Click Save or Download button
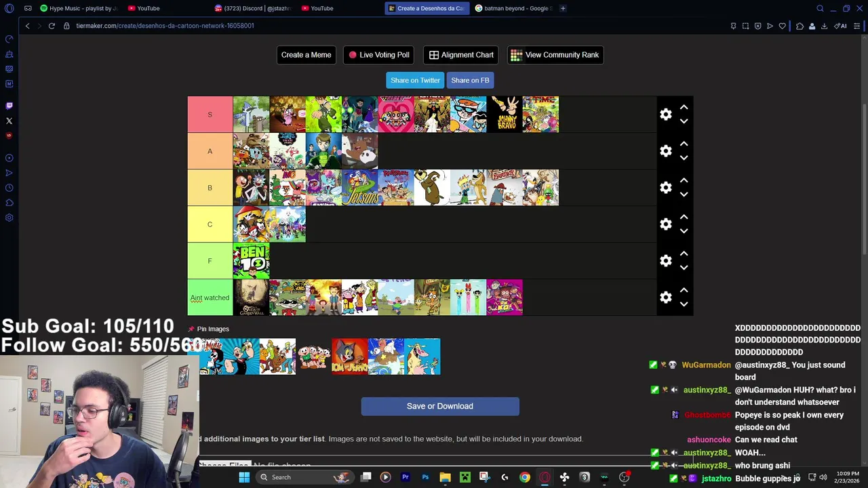 click(440, 406)
